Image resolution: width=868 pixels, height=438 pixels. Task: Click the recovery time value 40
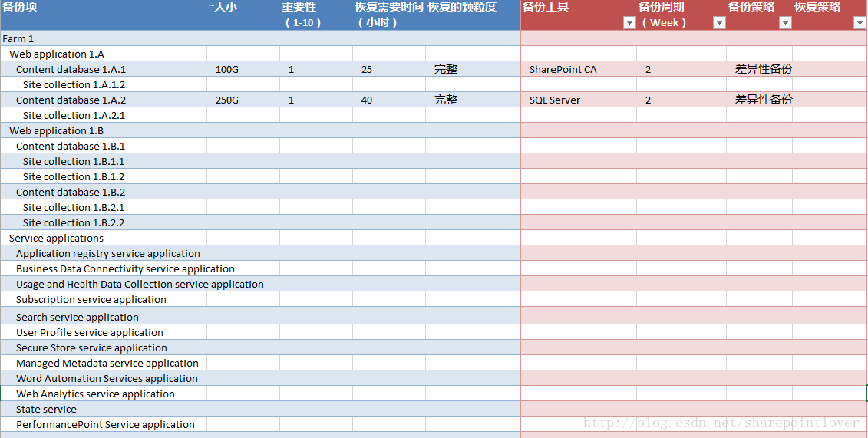[x=389, y=100]
